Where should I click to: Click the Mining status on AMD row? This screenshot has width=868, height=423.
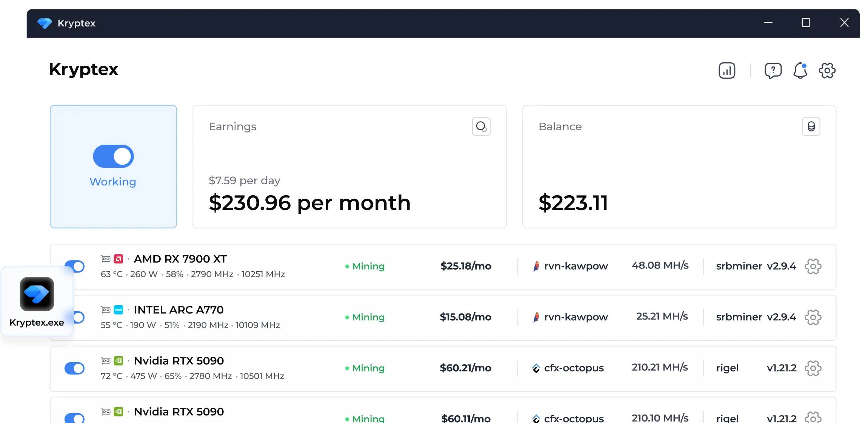coord(365,266)
